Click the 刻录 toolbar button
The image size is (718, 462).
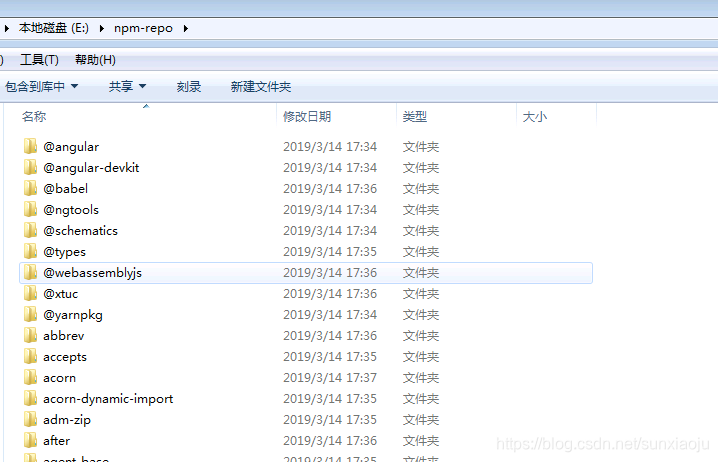[x=189, y=87]
